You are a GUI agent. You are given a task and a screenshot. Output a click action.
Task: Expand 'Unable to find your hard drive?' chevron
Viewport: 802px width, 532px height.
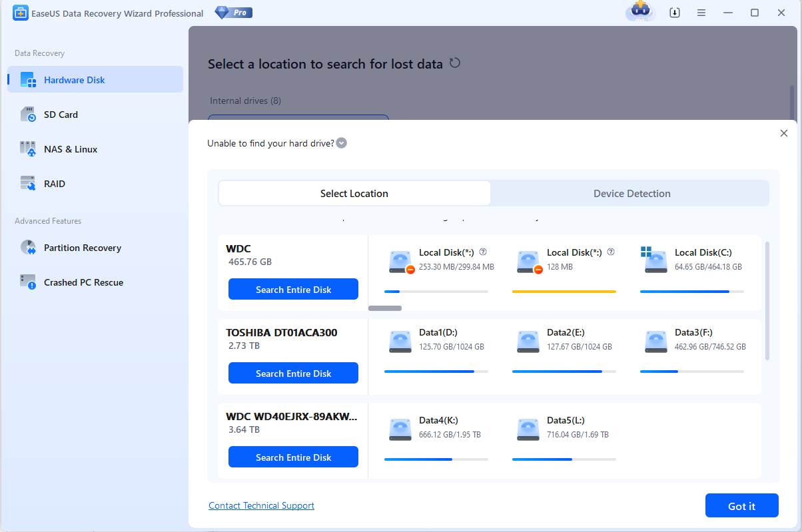coord(342,143)
